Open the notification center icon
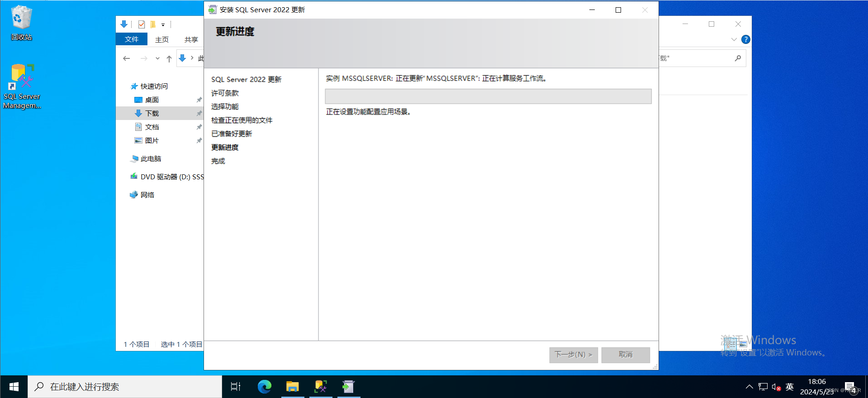The image size is (868, 398). 850,387
